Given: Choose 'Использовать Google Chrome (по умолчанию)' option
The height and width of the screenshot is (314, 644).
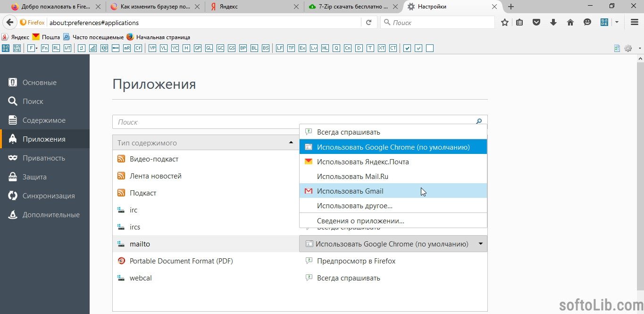Looking at the screenshot, I should pyautogui.click(x=393, y=147).
